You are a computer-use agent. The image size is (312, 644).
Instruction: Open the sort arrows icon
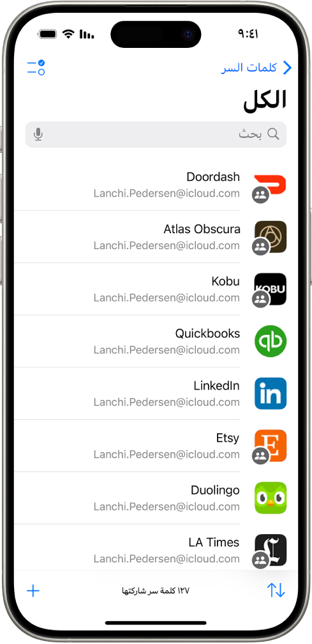tap(276, 590)
